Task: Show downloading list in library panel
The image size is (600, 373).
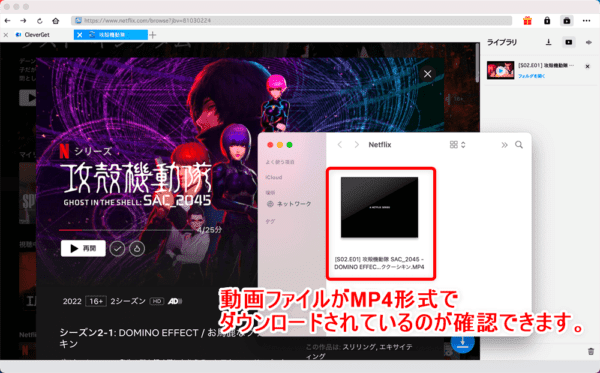Action: pos(549,42)
